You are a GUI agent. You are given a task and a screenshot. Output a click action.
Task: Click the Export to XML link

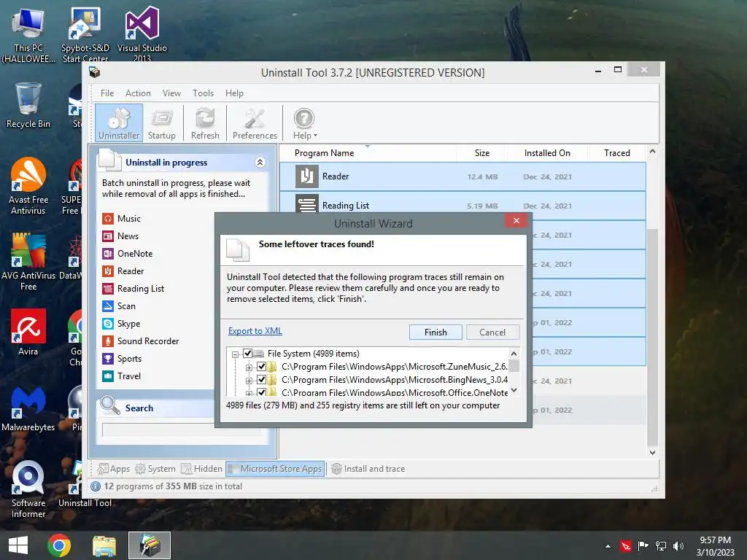point(255,331)
